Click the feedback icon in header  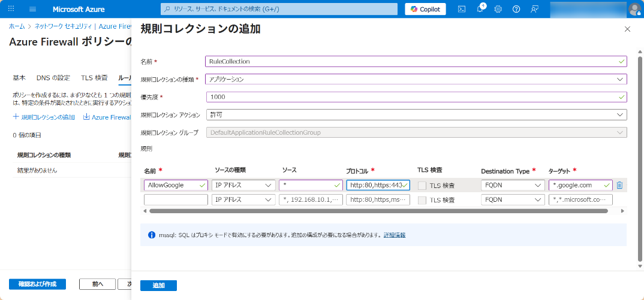pos(534,9)
